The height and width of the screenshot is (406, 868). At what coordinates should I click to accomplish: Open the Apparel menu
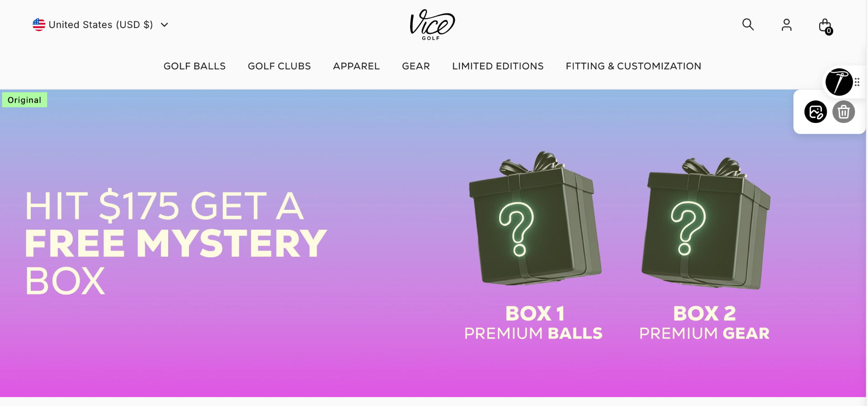[x=356, y=66]
